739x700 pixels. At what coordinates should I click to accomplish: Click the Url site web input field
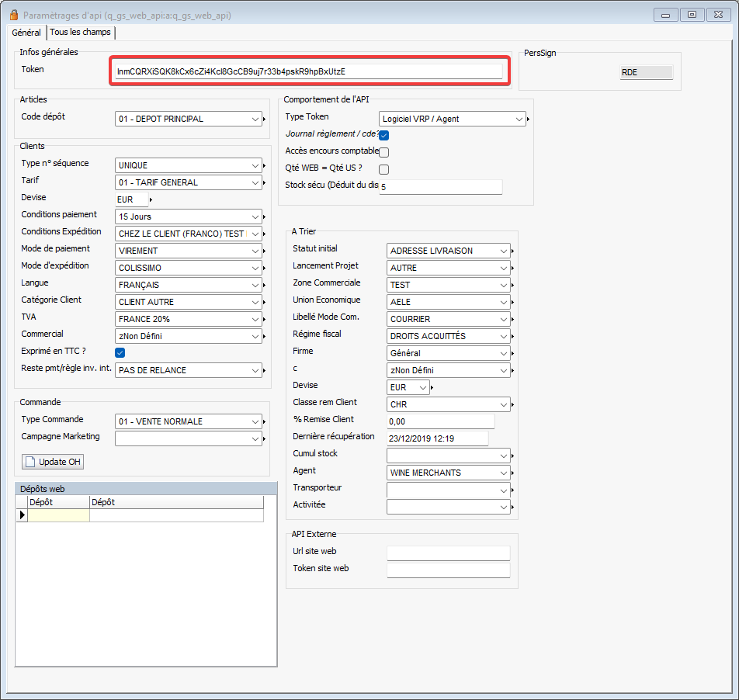click(x=448, y=553)
